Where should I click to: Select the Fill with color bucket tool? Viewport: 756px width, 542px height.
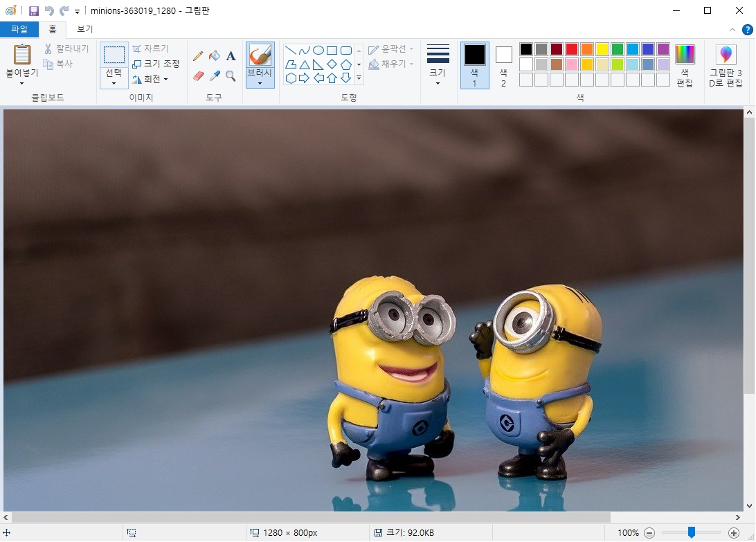pos(215,56)
